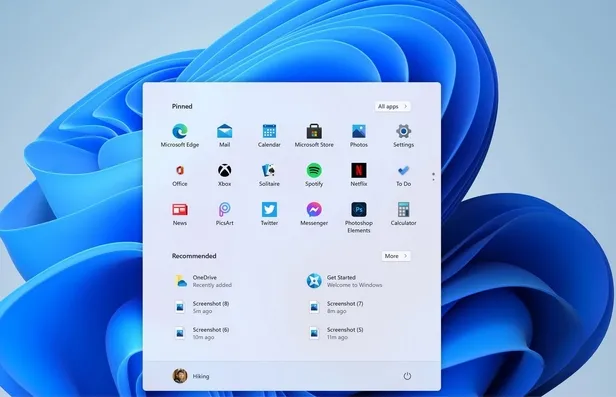Screen dimensions: 616x397
Task: Open recommended OneDrive item
Action: click(x=204, y=281)
